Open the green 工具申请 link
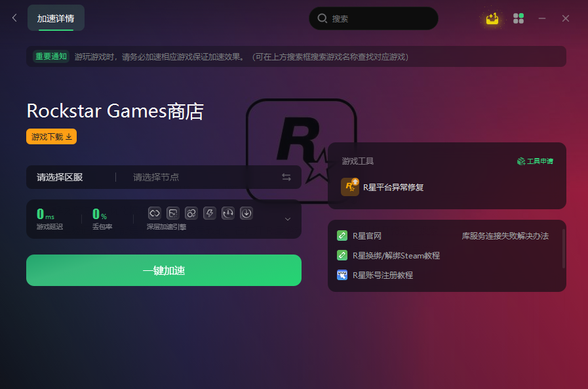Image resolution: width=588 pixels, height=389 pixels. click(535, 161)
